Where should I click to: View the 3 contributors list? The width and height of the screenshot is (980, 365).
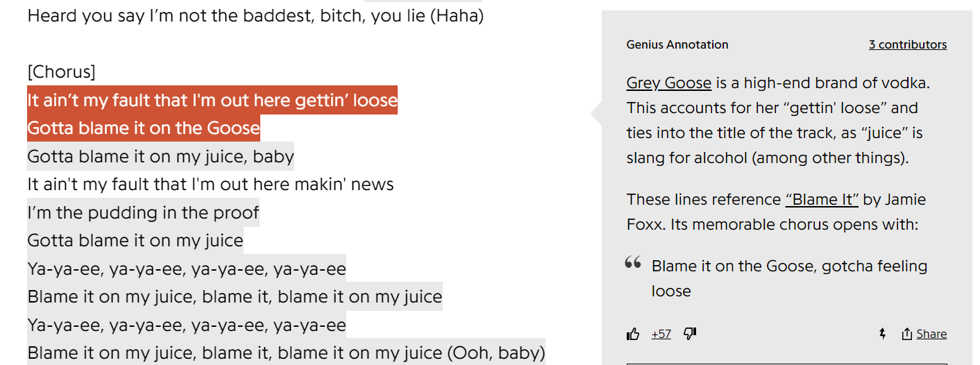(x=908, y=44)
